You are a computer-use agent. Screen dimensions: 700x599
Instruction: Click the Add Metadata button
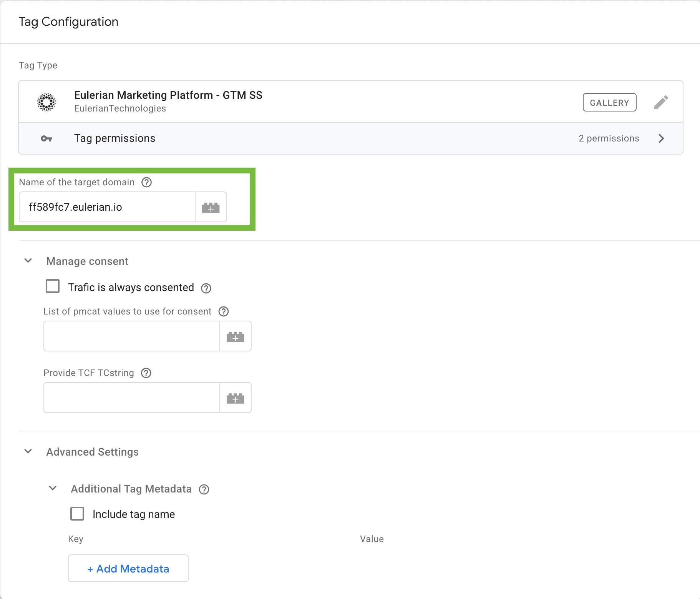pyautogui.click(x=128, y=569)
